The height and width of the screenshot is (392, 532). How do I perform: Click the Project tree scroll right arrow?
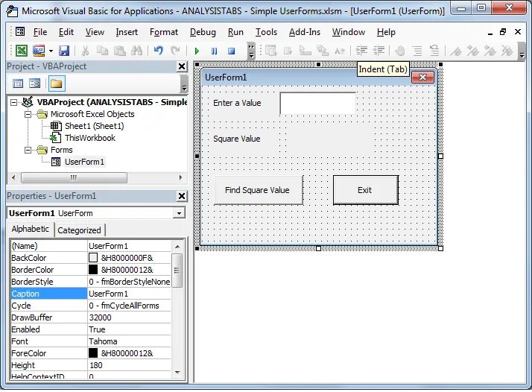coord(180,177)
